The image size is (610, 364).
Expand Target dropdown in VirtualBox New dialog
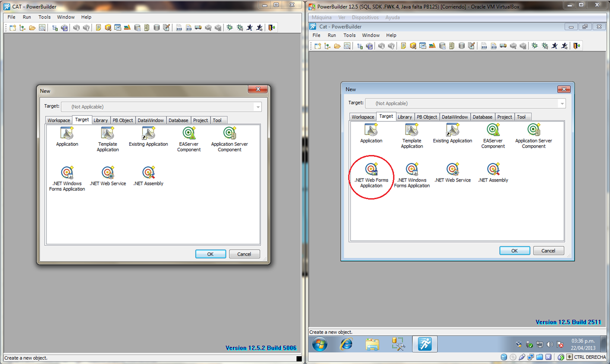point(562,103)
